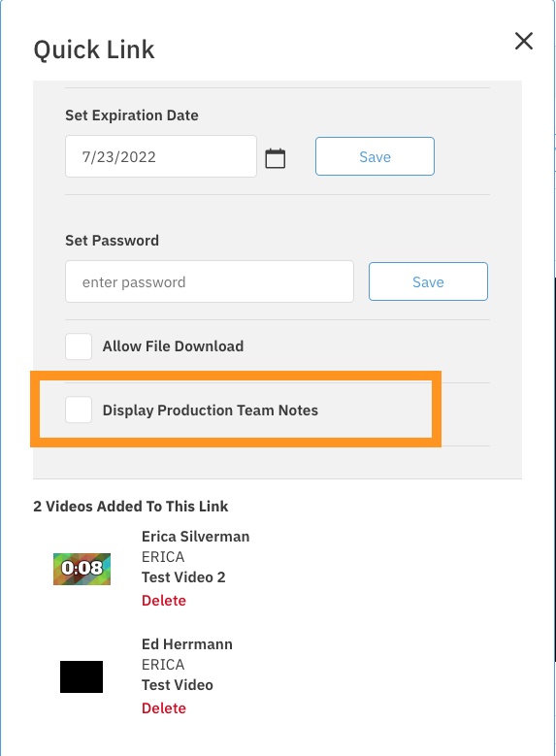Close the Quick Link dialog
The height and width of the screenshot is (756, 556).
[x=524, y=41]
